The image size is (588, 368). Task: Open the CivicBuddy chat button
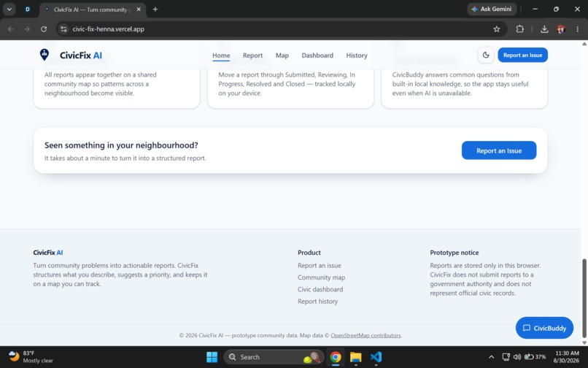(x=544, y=328)
